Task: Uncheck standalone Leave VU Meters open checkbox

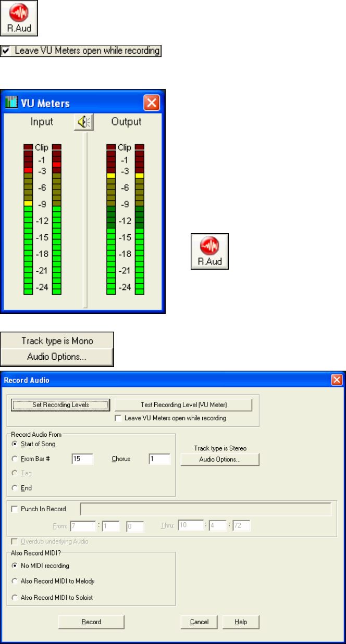Action: 6,51
